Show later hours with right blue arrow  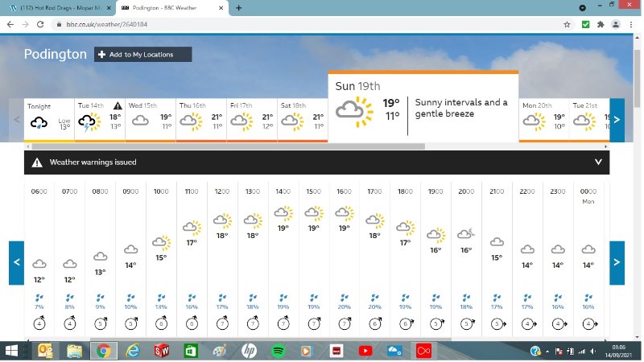tap(617, 262)
